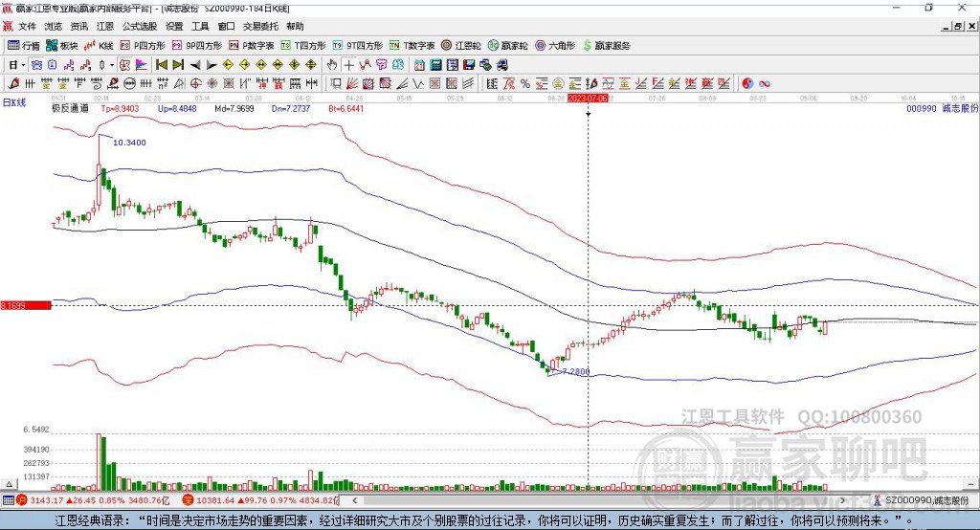Select the circle target drawing tool
This screenshot has height=530, width=980.
195,83
